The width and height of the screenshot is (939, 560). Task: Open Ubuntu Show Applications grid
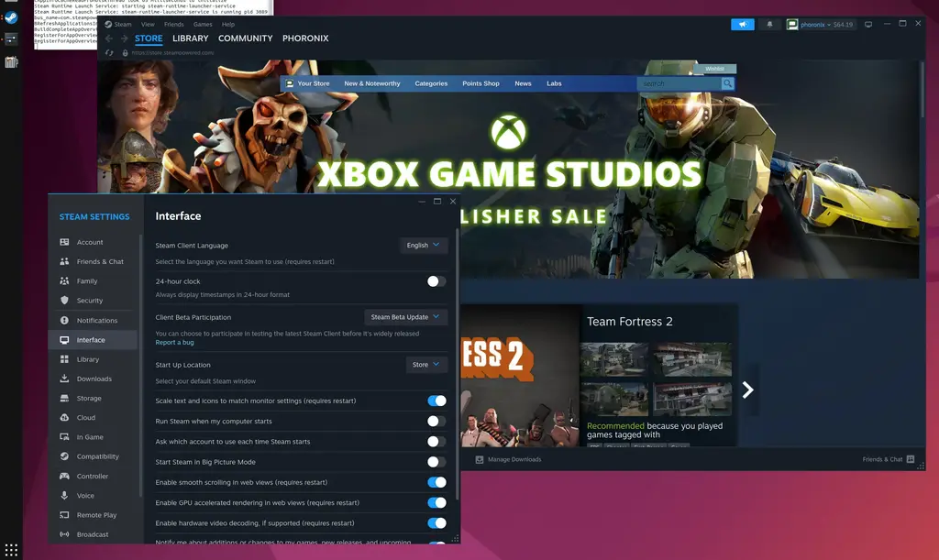point(11,549)
